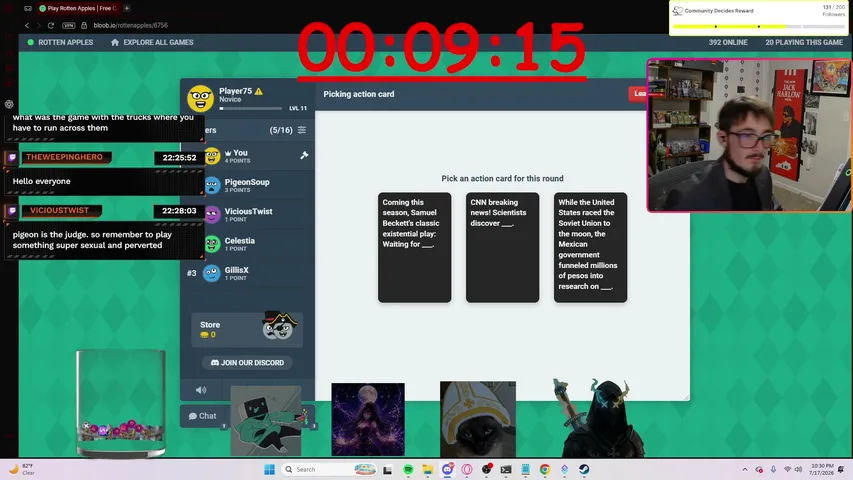This screenshot has width=853, height=480.
Task: Click Join Our Discord button
Action: pyautogui.click(x=247, y=362)
